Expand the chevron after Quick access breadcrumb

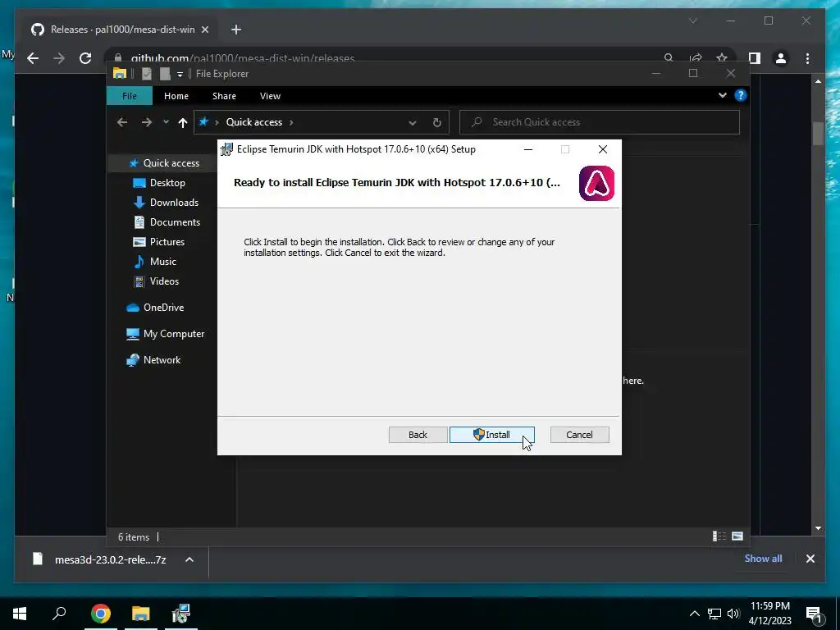click(291, 122)
